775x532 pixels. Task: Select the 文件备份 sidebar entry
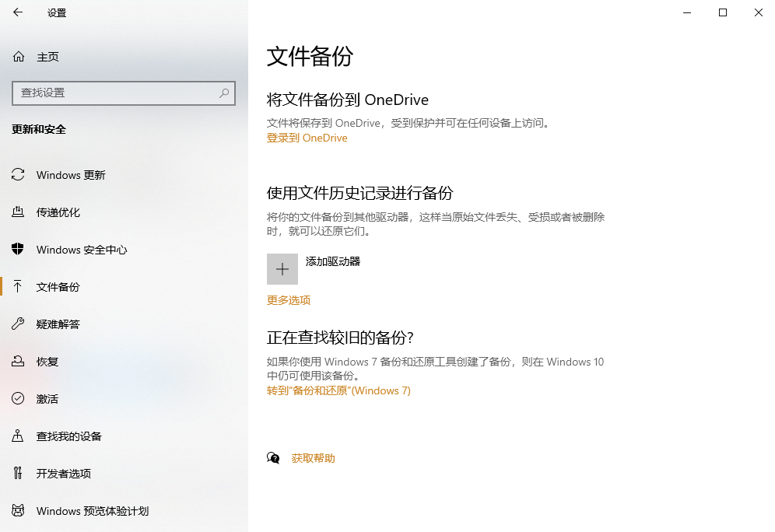58,287
